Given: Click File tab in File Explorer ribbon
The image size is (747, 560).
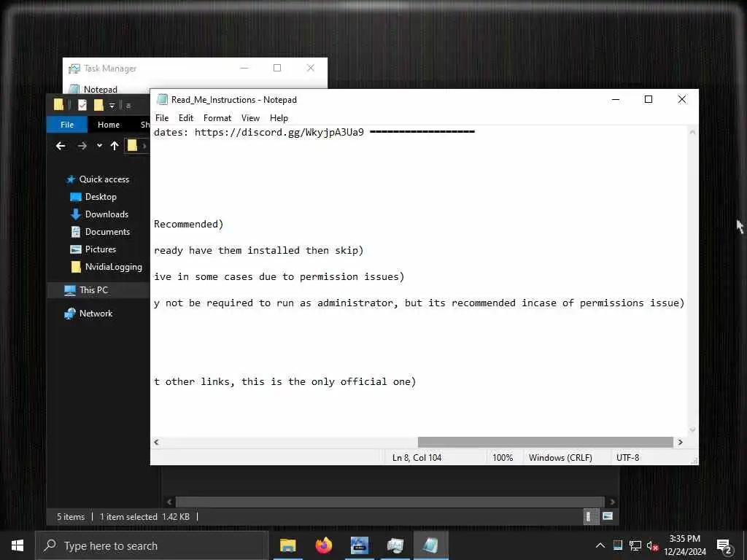Looking at the screenshot, I should coord(67,125).
